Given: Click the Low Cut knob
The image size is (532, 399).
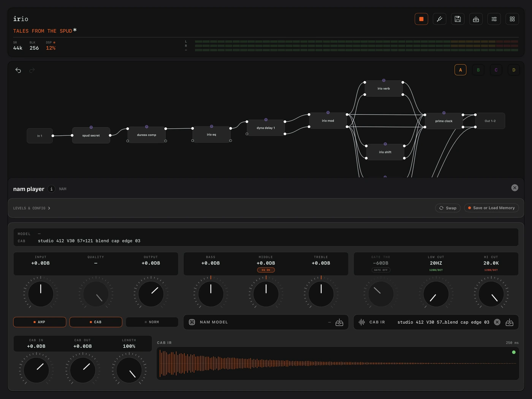Looking at the screenshot, I should point(436,294).
